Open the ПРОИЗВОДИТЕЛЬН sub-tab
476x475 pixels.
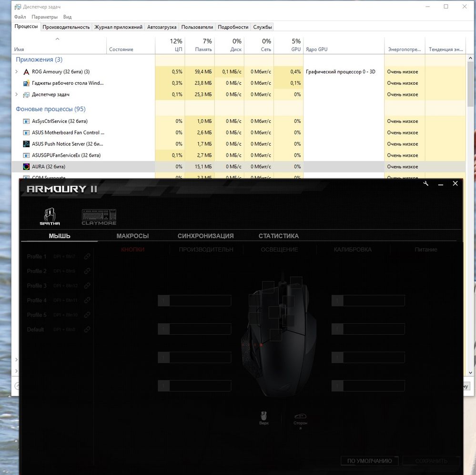coord(206,250)
